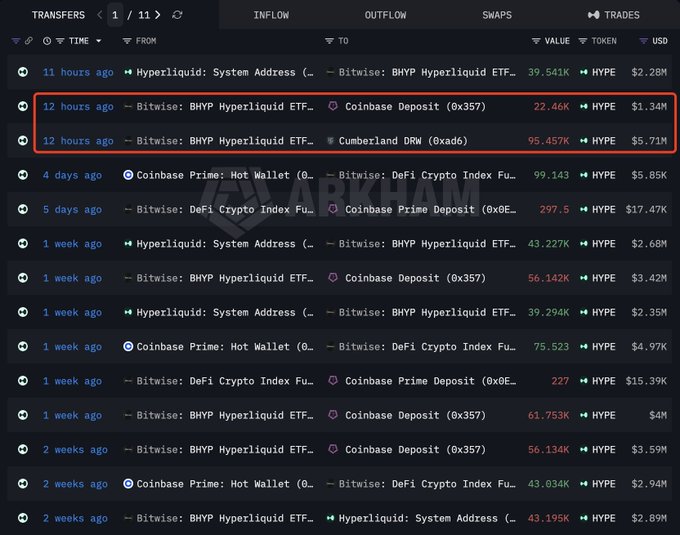Click the link icon in header row
Image resolution: width=680 pixels, height=535 pixels.
29,41
